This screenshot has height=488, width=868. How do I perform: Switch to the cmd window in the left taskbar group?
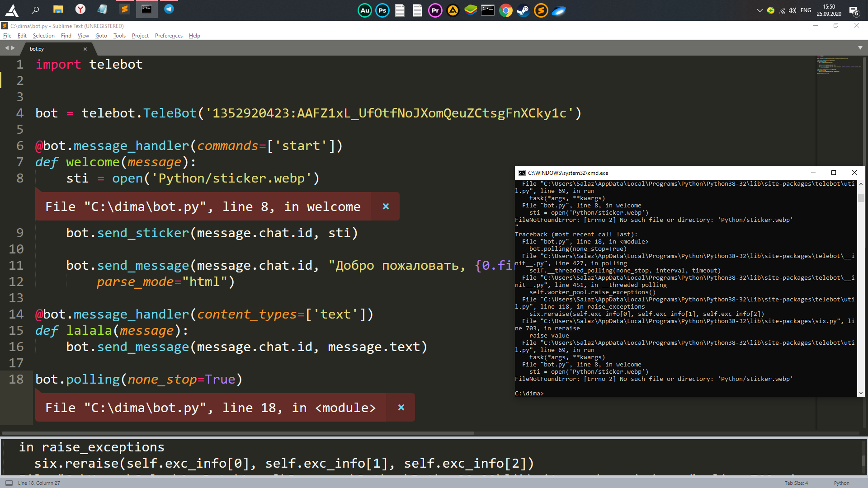point(146,9)
